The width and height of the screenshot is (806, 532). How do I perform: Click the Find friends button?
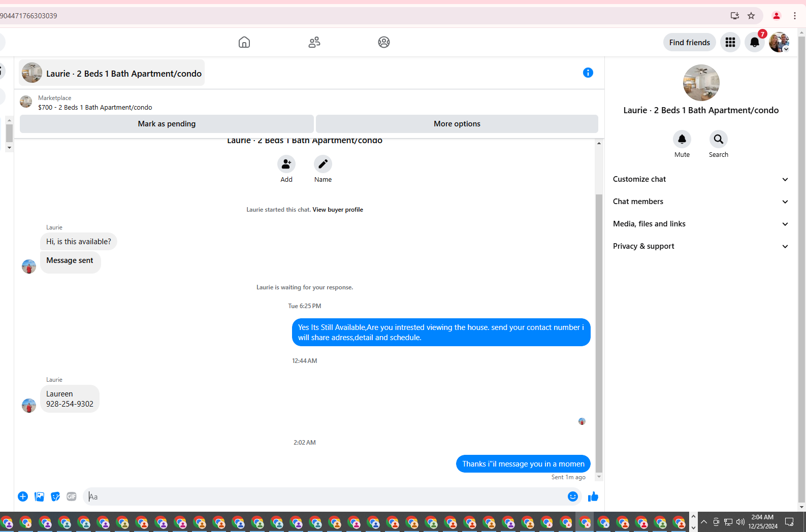[690, 43]
